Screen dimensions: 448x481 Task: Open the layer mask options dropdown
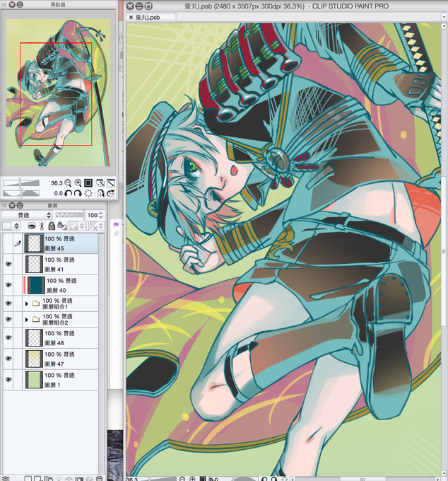76,226
